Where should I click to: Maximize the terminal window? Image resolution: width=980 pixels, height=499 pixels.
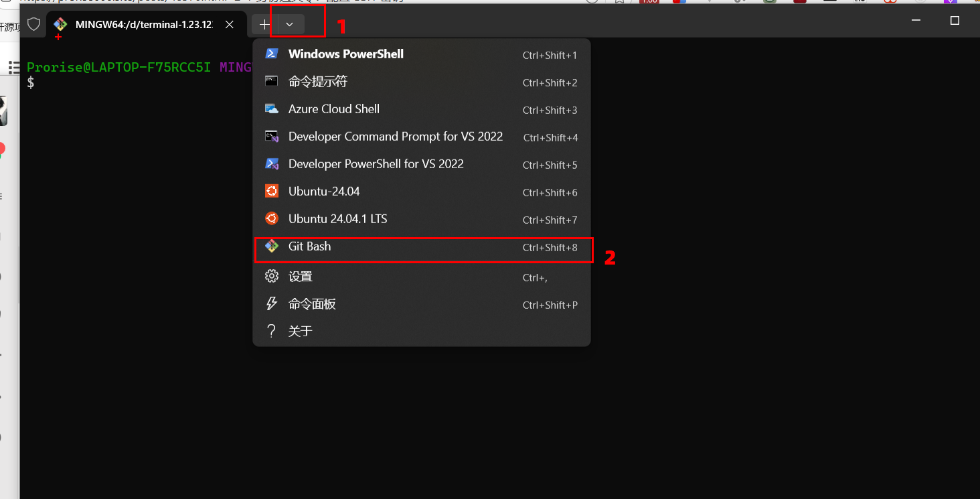955,21
